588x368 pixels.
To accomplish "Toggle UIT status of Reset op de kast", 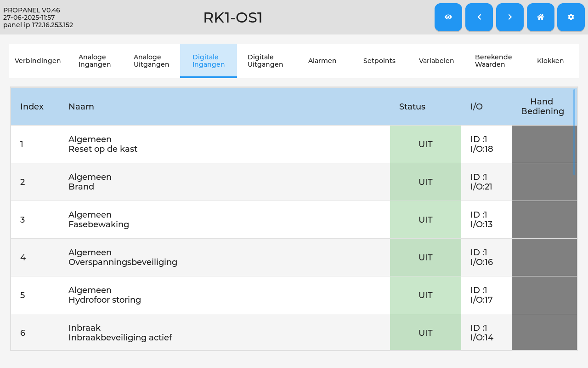I will tap(425, 144).
